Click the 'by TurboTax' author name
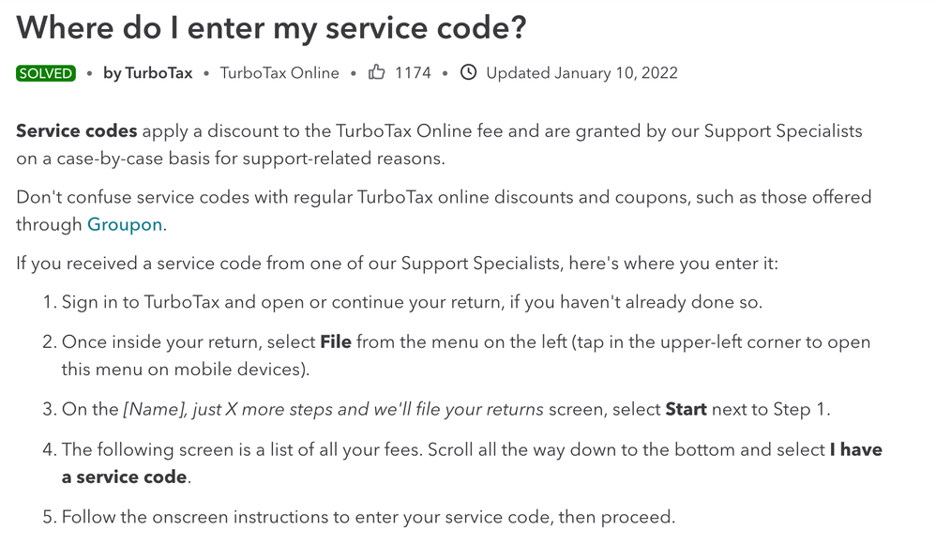936x560 pixels. coord(148,73)
